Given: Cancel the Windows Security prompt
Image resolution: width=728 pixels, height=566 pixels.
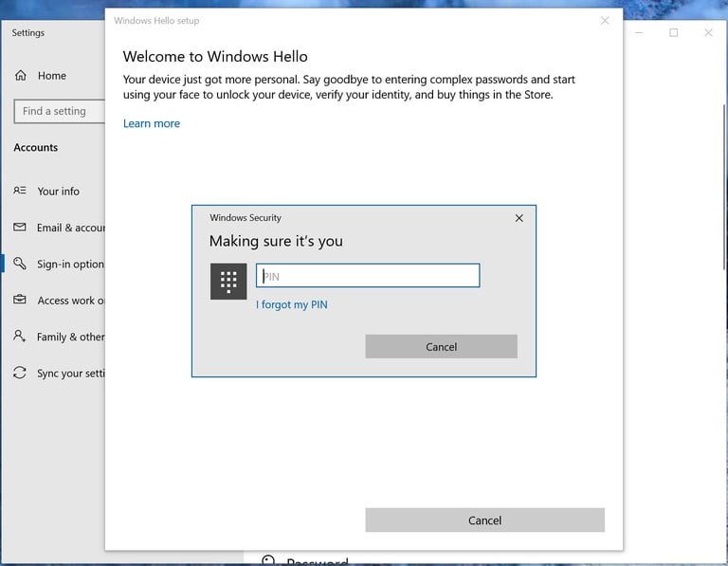Looking at the screenshot, I should click(441, 346).
